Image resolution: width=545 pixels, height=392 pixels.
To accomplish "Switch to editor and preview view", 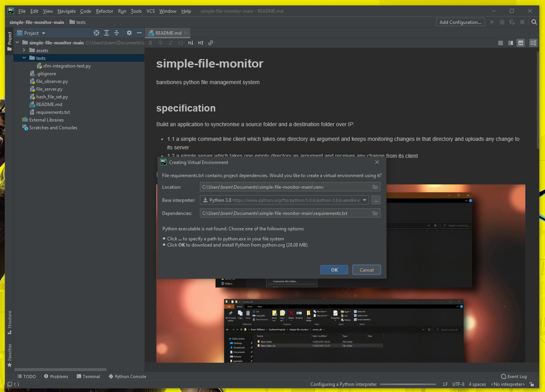I will tap(511, 43).
